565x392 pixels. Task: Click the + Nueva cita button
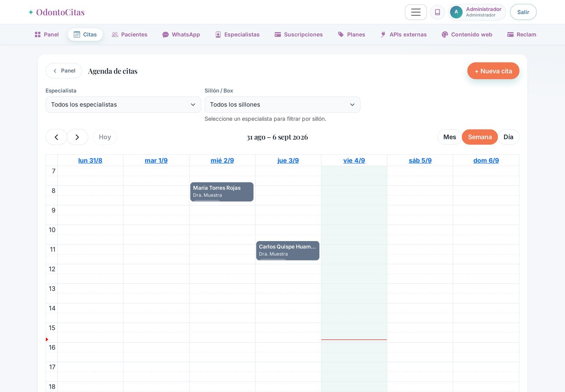click(493, 71)
